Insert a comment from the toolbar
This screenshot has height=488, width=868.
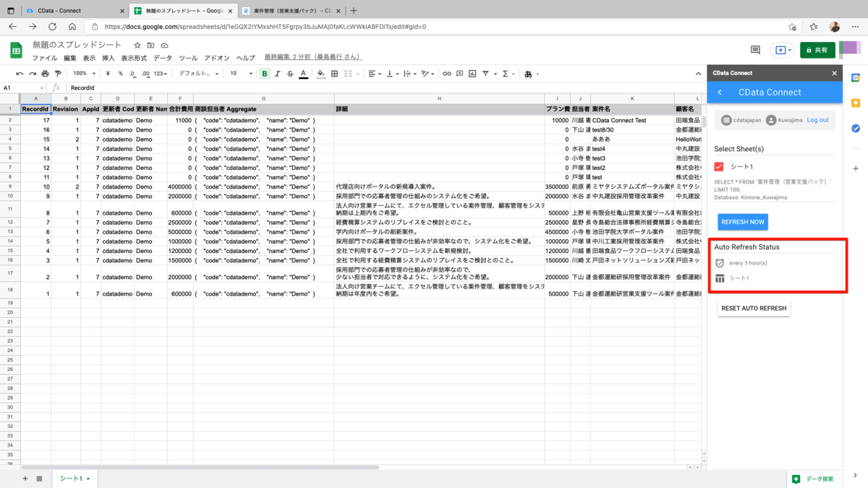click(460, 74)
